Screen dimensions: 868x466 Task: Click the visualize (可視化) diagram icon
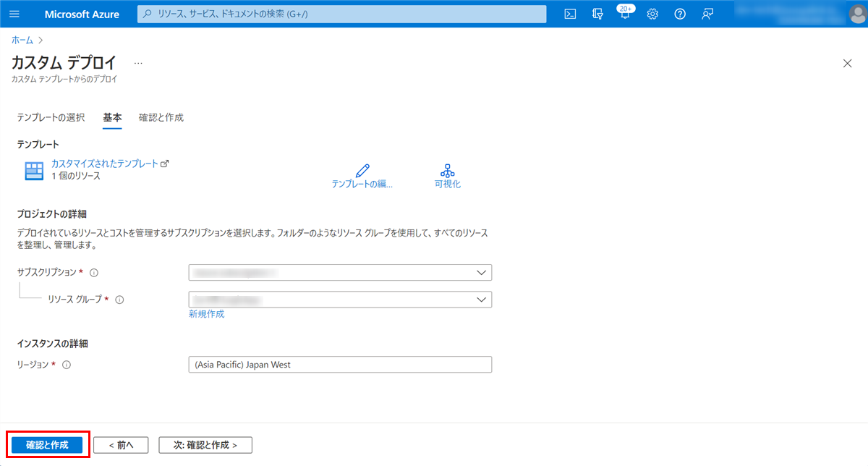tap(448, 170)
